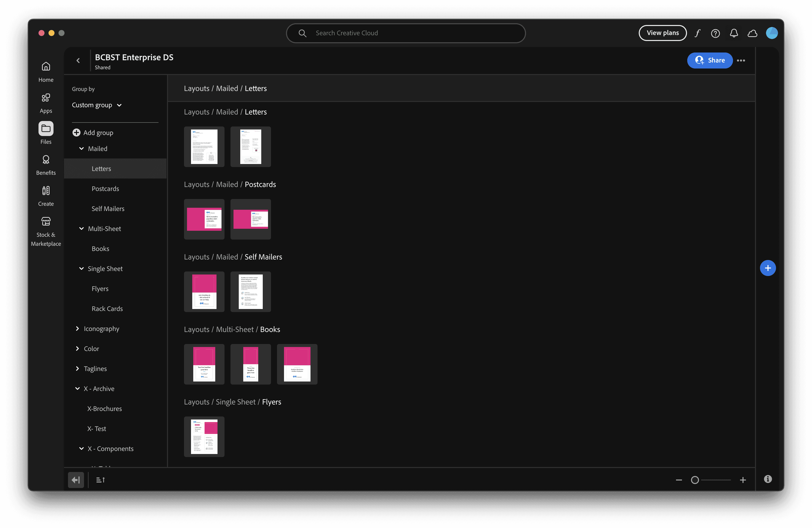Screen dimensions: 812x528
Task: Select Postcards in the group tree
Action: (105, 188)
